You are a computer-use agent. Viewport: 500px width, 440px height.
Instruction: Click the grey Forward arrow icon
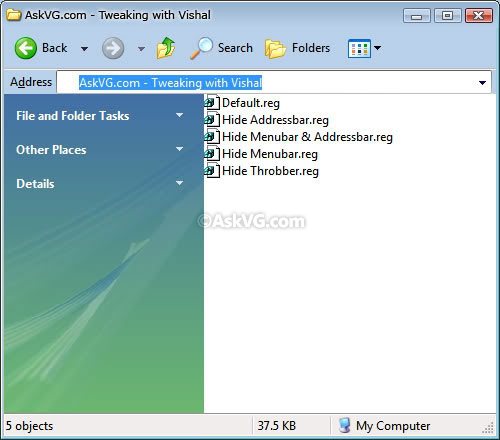113,48
